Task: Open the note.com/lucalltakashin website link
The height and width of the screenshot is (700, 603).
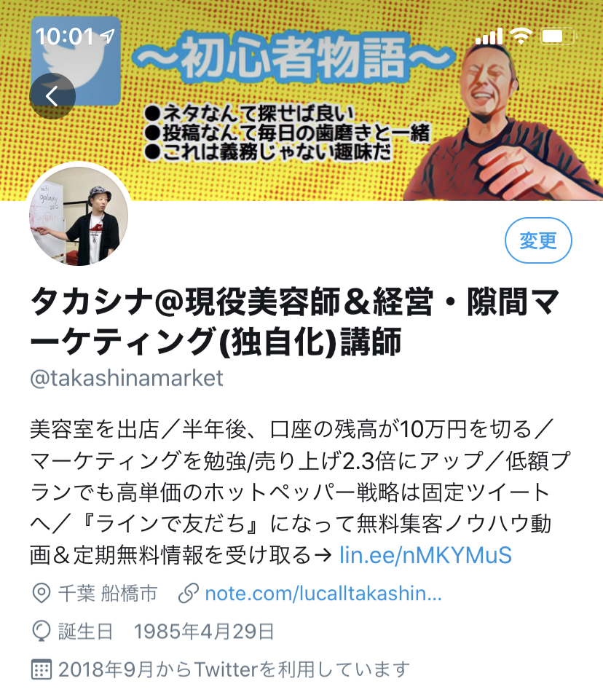Action: tap(323, 594)
